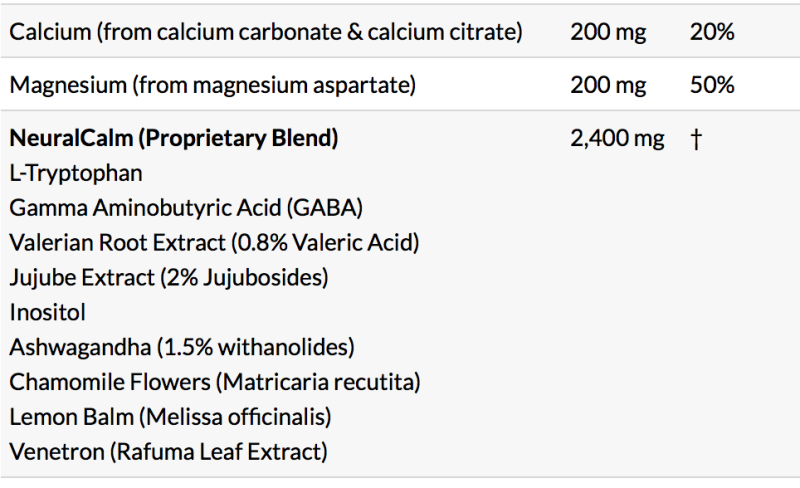Click the 20% daily value for Calcium

point(712,32)
